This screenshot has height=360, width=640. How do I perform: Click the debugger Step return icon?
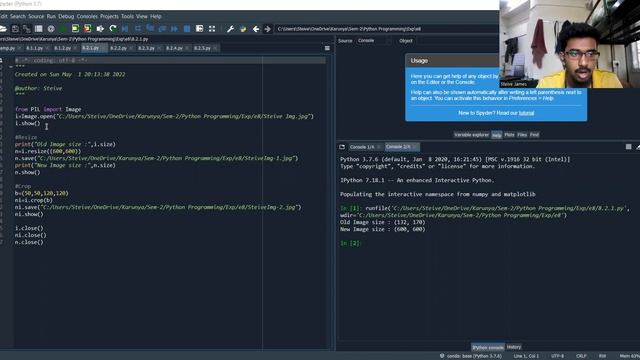coord(162,29)
